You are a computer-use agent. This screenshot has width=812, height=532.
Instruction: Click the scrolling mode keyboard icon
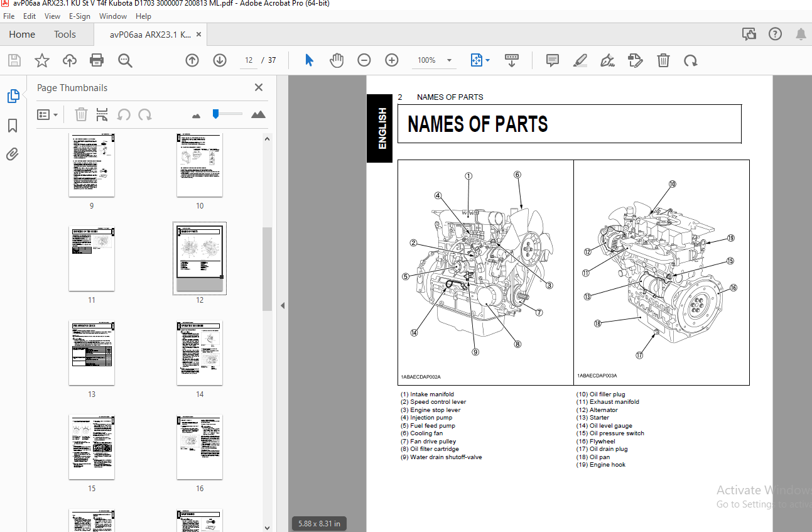[x=512, y=60]
